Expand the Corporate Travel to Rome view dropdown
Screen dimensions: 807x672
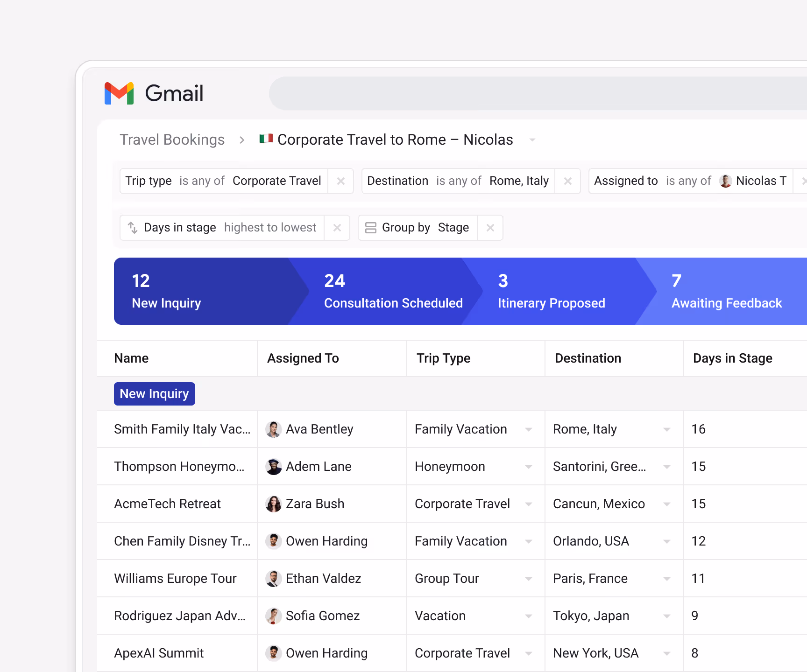[532, 140]
